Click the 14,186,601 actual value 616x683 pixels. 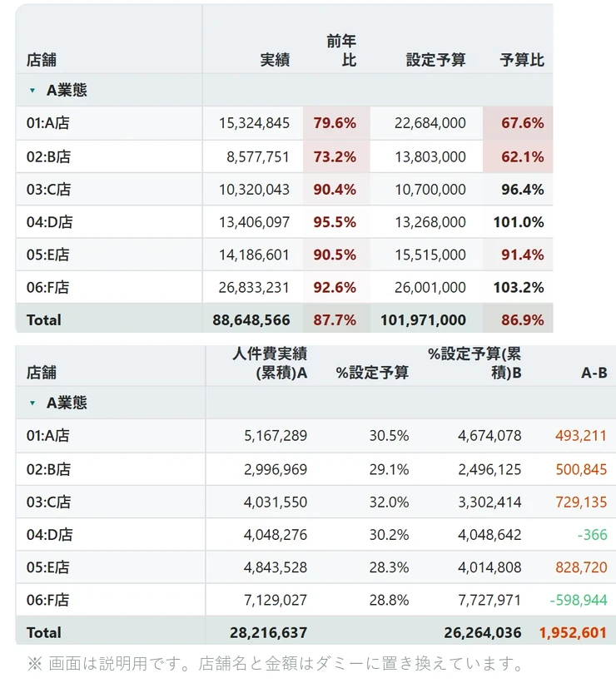[x=254, y=255]
